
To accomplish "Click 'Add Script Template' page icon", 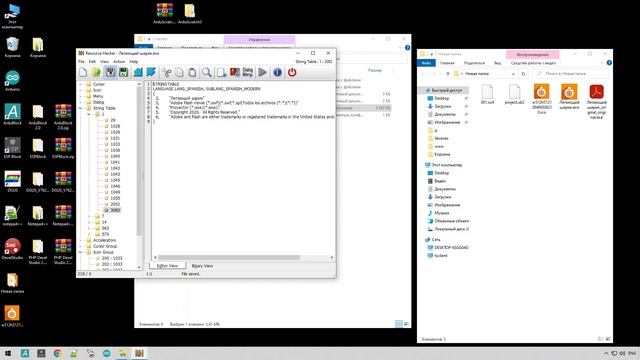I will pos(222,72).
